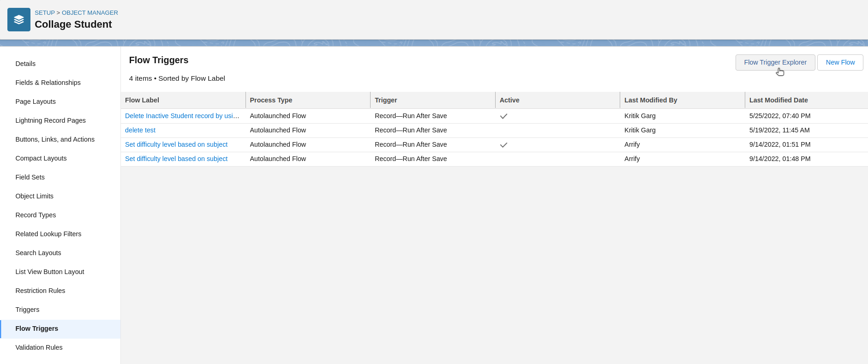This screenshot has width=868, height=364.
Task: Create a New Flow
Action: 840,62
